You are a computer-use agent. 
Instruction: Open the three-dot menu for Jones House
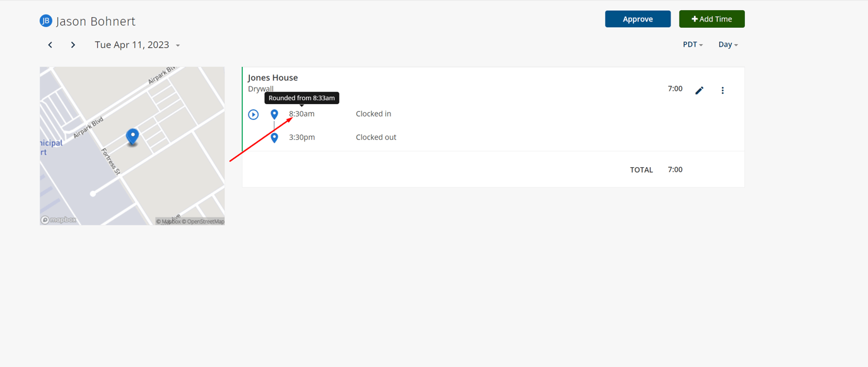(x=722, y=90)
